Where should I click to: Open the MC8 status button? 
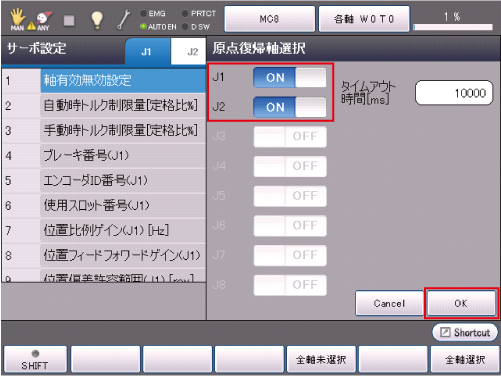(269, 19)
